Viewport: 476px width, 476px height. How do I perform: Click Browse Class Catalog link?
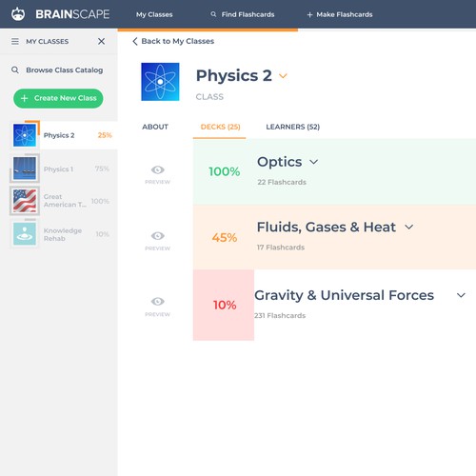pos(65,70)
